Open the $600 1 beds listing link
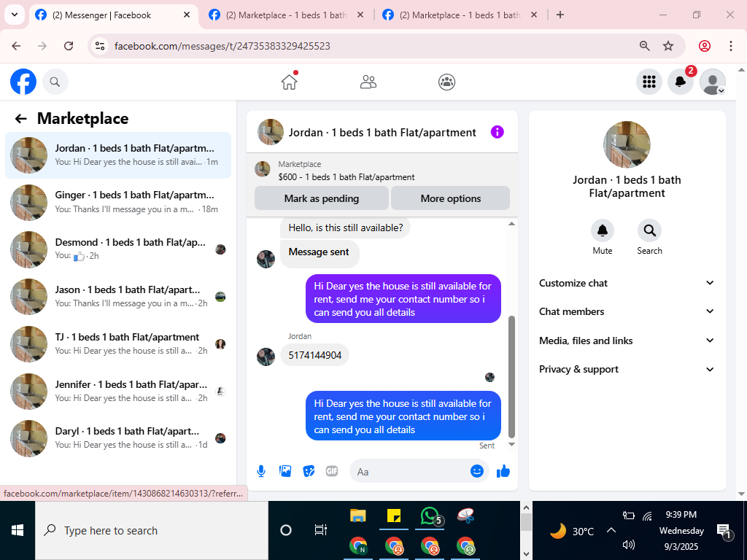The width and height of the screenshot is (747, 560). click(347, 177)
